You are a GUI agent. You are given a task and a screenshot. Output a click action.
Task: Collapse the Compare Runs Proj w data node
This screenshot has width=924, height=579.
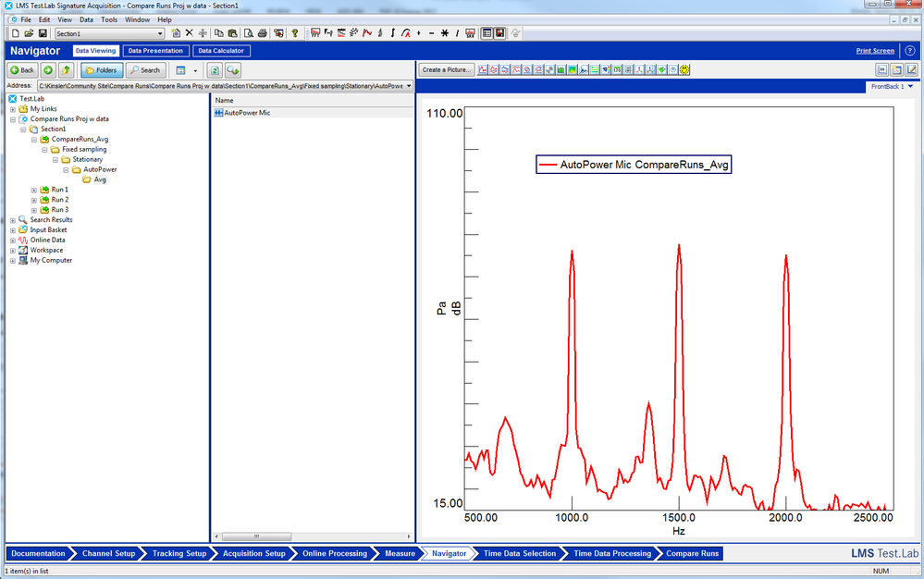click(13, 119)
